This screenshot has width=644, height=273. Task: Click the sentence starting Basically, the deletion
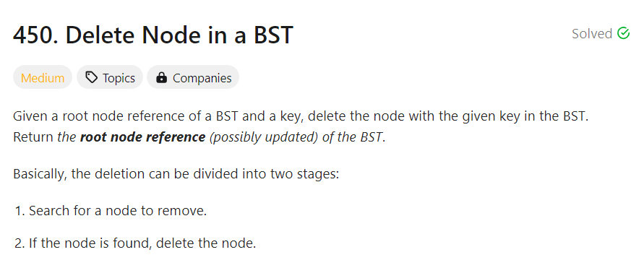point(176,174)
